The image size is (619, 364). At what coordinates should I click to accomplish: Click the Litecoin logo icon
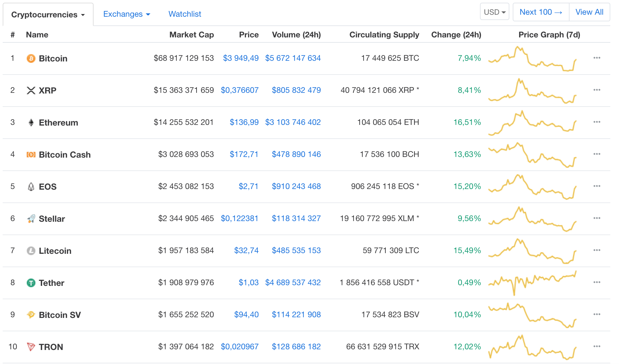click(x=31, y=251)
